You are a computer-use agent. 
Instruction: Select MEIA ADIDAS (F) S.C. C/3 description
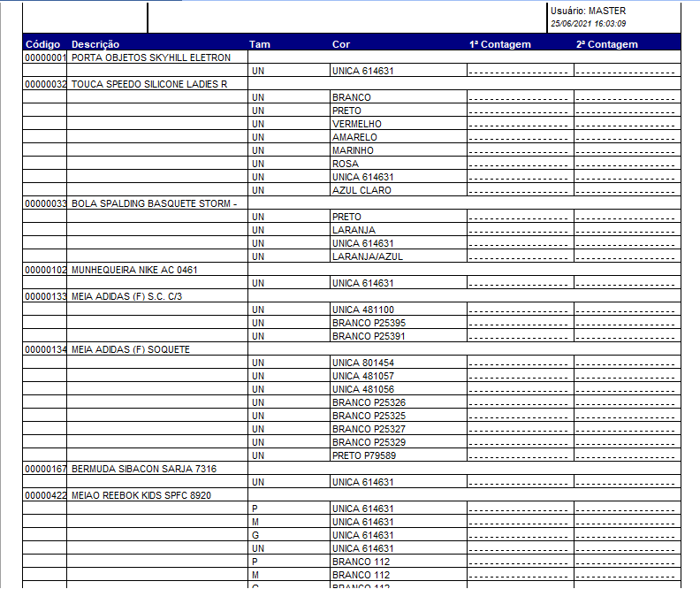click(x=126, y=296)
